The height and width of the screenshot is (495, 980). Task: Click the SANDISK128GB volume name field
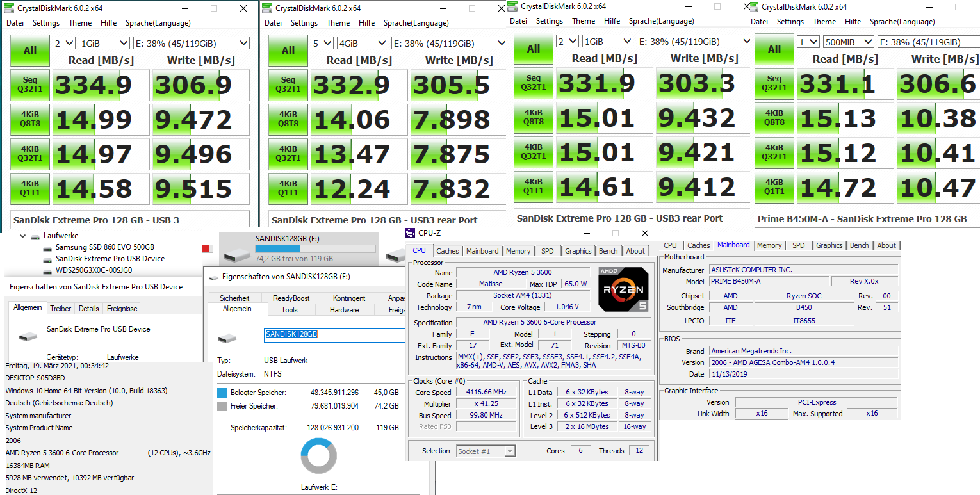coord(336,334)
